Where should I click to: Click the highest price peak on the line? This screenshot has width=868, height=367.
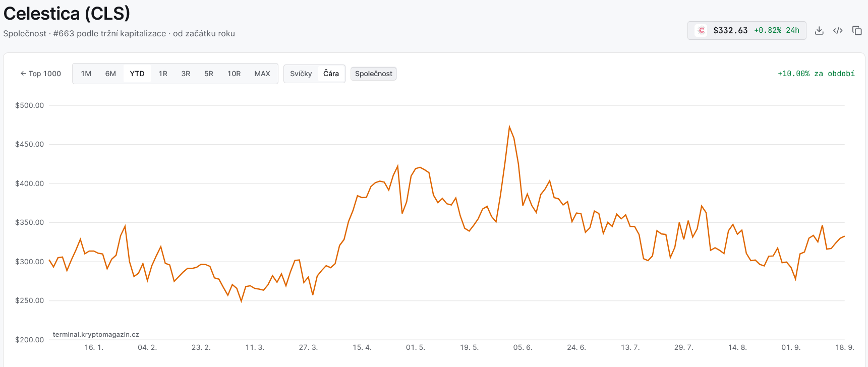coord(509,127)
